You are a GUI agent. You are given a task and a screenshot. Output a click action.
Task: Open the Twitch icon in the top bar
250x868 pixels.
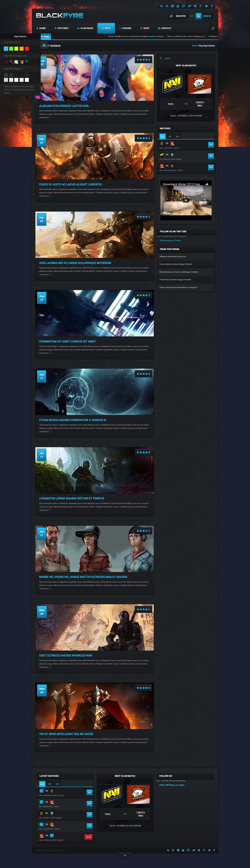(184, 6)
